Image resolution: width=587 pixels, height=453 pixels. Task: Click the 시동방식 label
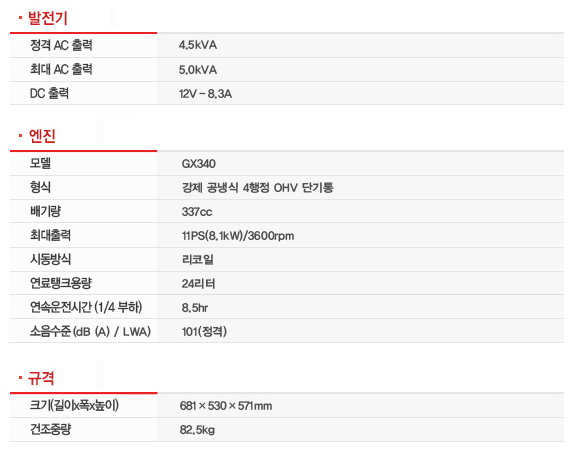click(x=51, y=259)
